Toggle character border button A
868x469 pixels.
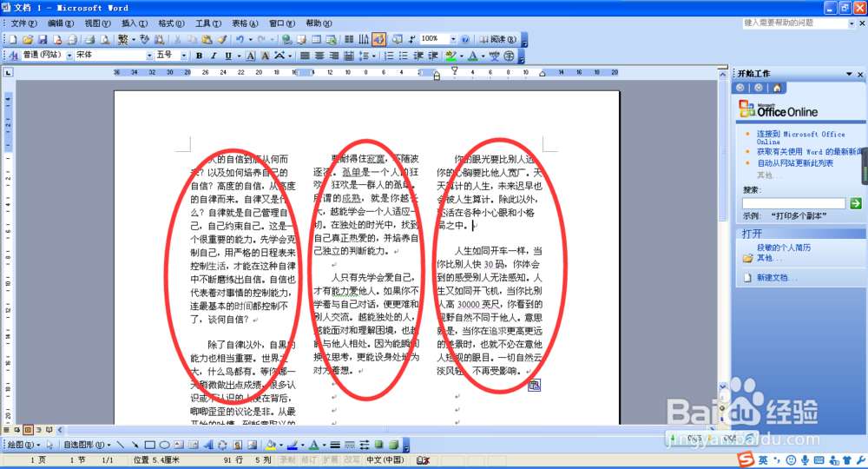tap(250, 56)
